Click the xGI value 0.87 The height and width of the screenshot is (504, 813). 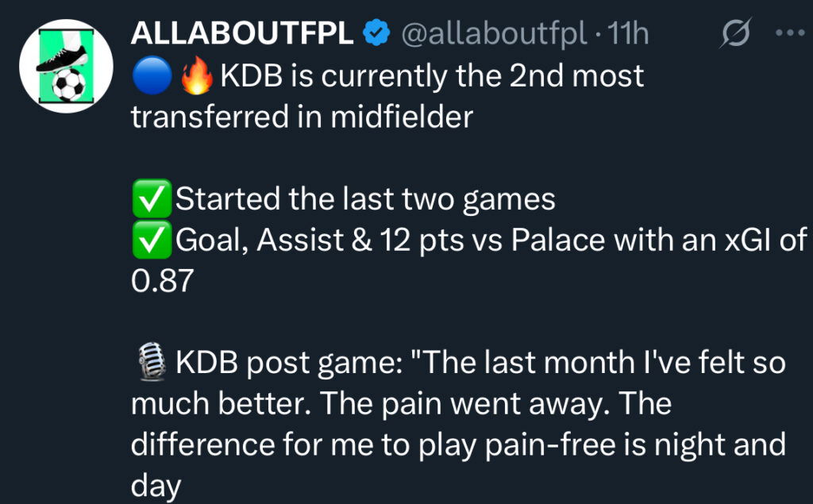click(162, 281)
